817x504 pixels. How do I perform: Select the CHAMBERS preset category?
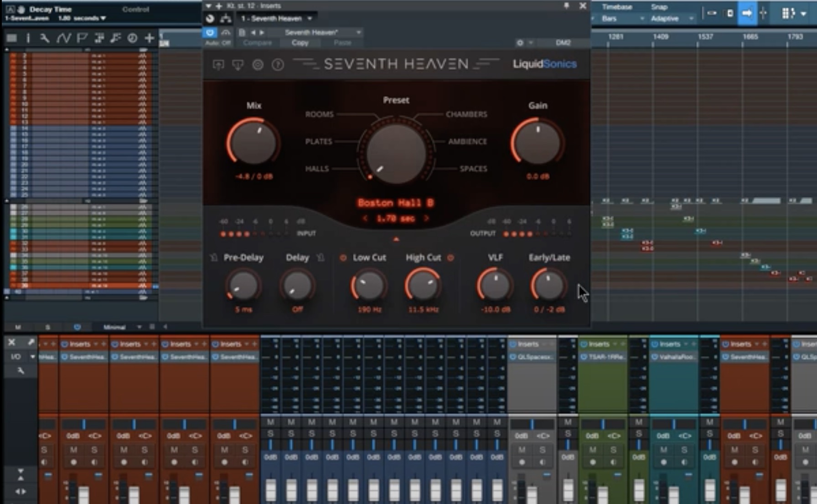tap(466, 114)
